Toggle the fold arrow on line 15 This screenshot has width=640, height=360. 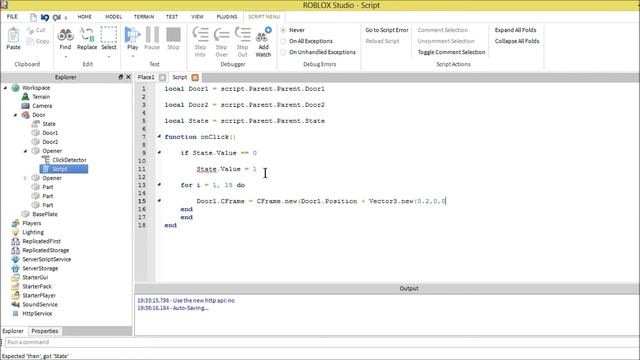click(159, 201)
